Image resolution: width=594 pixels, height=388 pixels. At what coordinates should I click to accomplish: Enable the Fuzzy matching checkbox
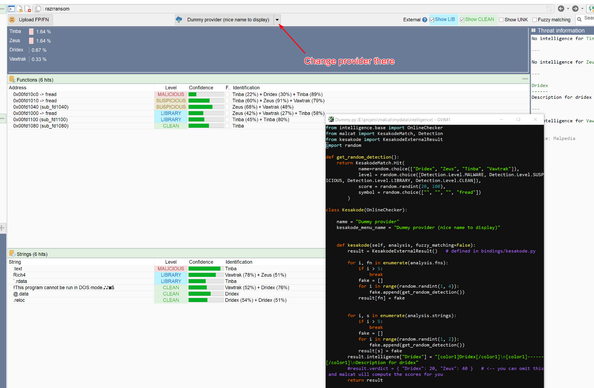coord(535,20)
